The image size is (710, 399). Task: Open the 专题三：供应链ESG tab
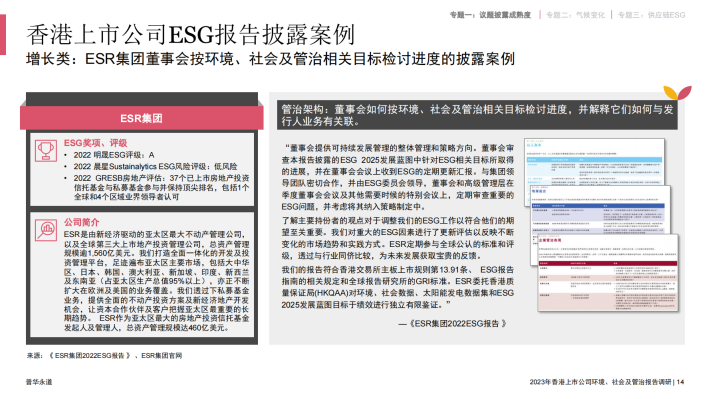pos(652,15)
